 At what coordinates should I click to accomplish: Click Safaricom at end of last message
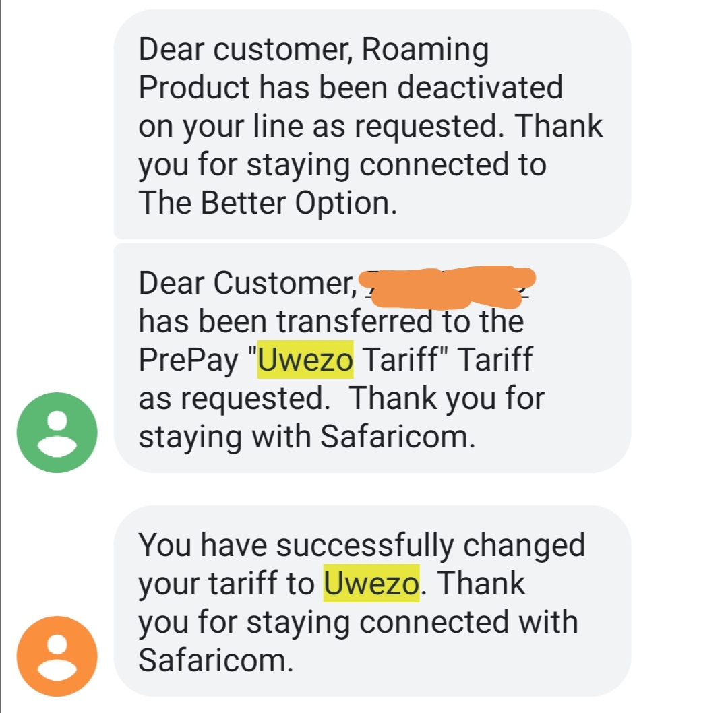(216, 660)
